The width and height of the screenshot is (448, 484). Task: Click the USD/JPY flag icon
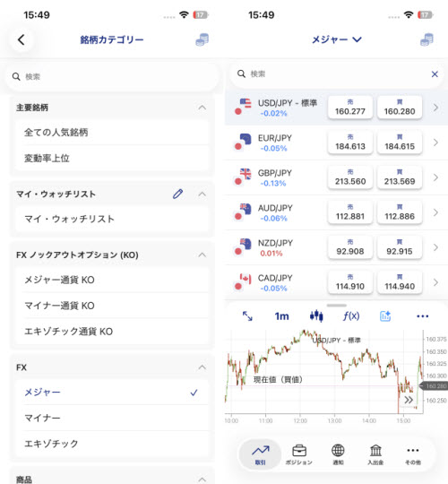[x=243, y=107]
